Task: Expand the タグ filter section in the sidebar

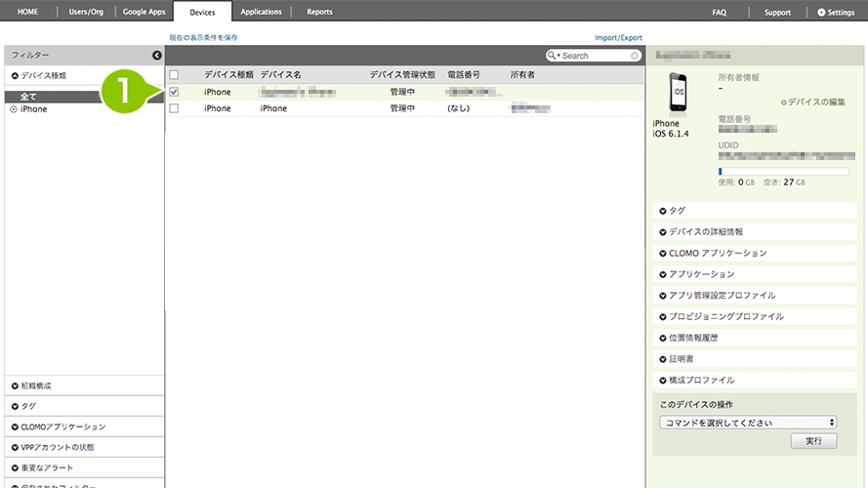Action: [84, 406]
